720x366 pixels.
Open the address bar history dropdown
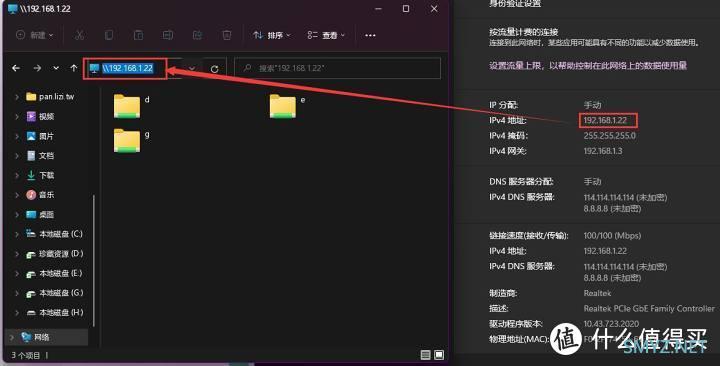[x=192, y=68]
